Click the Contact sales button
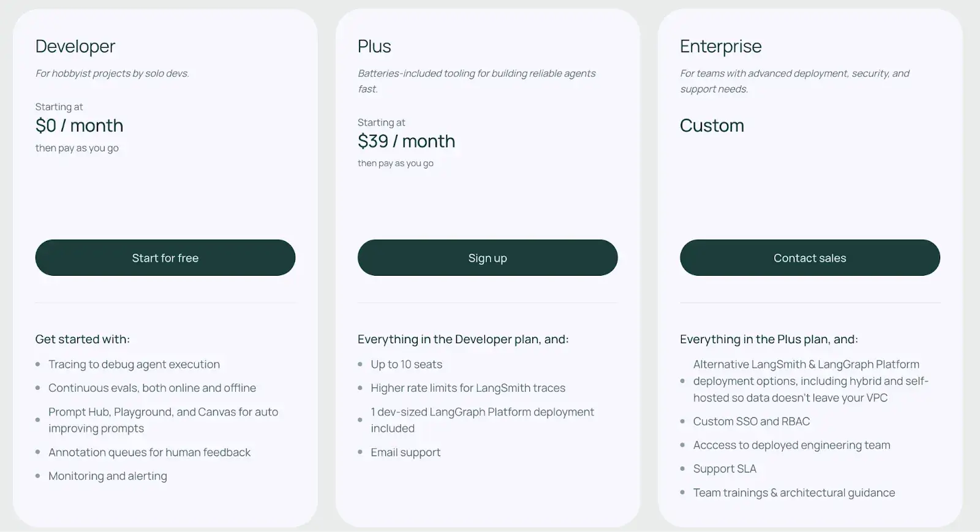 [x=810, y=258]
